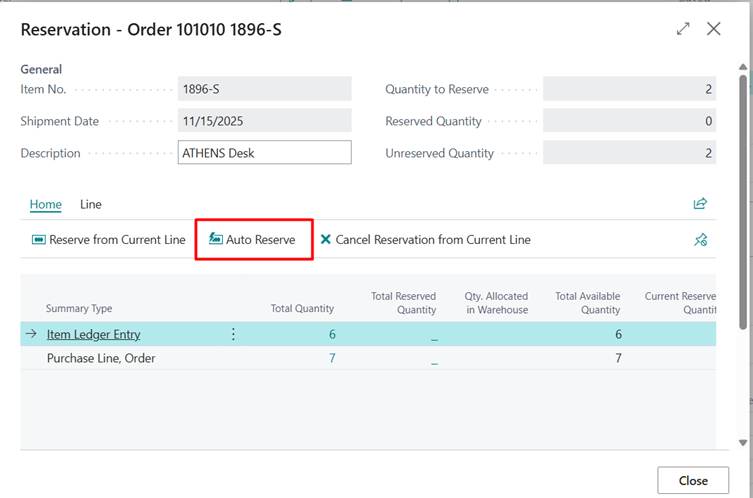This screenshot has height=498, width=753.
Task: Switch to the Line tab
Action: click(x=91, y=204)
